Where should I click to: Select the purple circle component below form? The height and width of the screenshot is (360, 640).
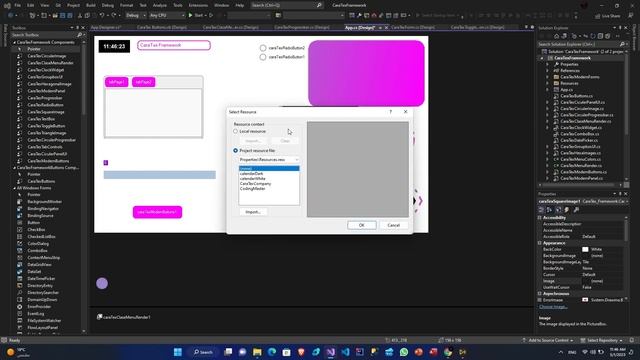[102, 283]
